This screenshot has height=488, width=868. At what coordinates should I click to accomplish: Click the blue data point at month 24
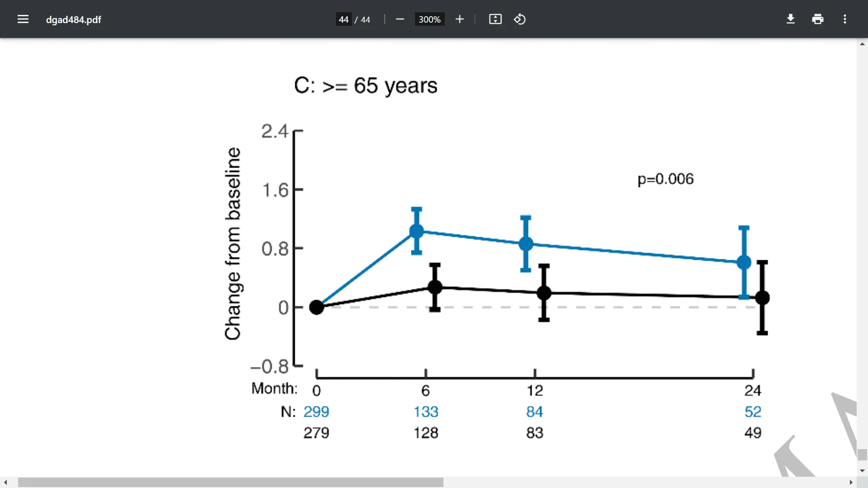tap(744, 262)
